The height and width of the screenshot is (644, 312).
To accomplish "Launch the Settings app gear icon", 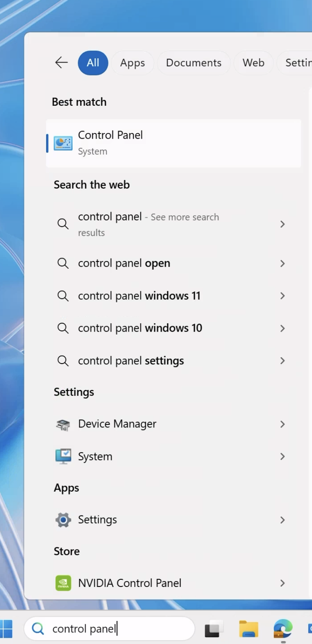I will click(x=63, y=520).
